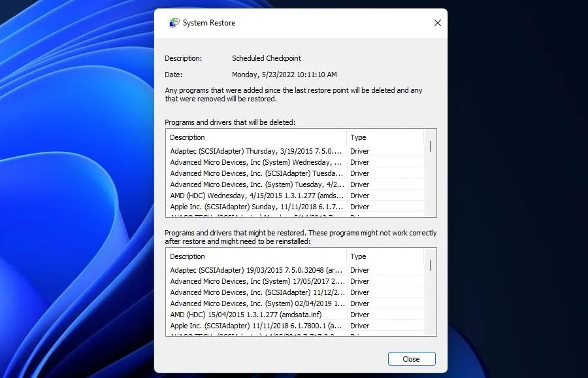Click 'Programs and drivers that will be deleted:' label
The image size is (588, 378).
(230, 122)
